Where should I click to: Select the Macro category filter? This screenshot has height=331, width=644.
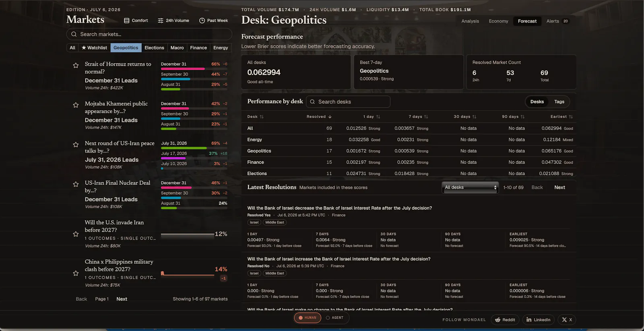(x=177, y=48)
